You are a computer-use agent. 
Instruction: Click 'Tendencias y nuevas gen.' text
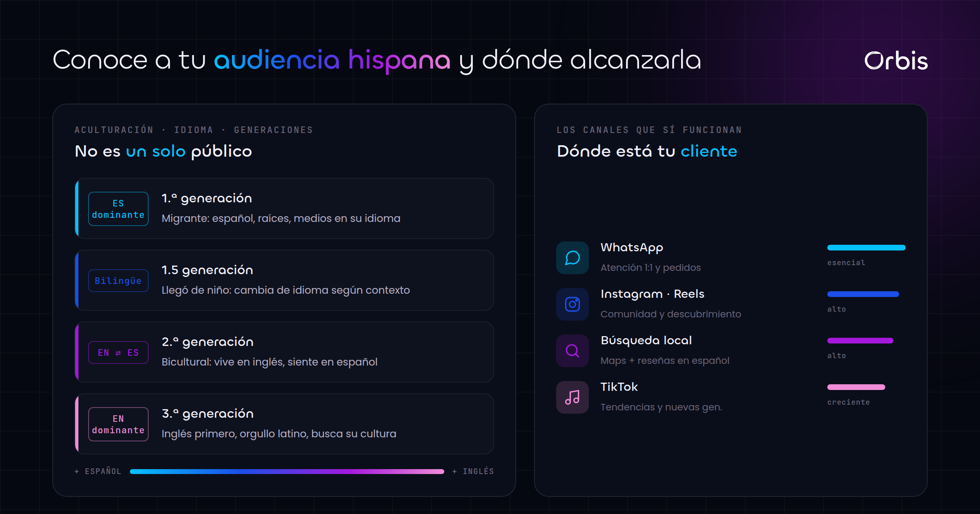pos(661,407)
